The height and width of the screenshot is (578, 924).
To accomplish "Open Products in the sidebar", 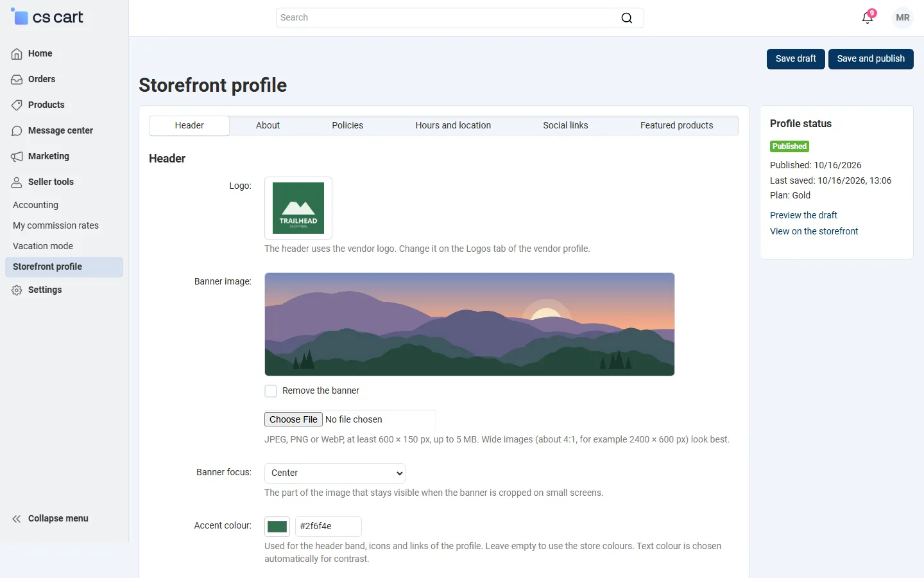I will click(46, 105).
